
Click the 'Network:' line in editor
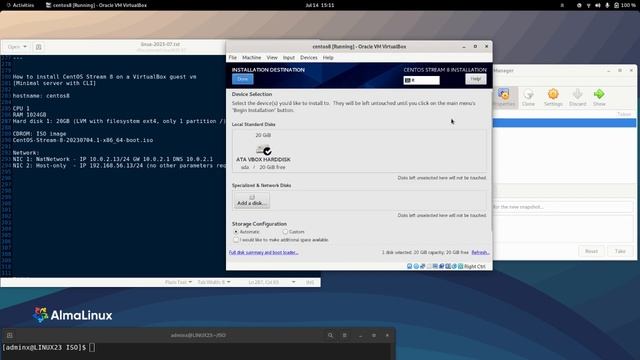point(26,153)
